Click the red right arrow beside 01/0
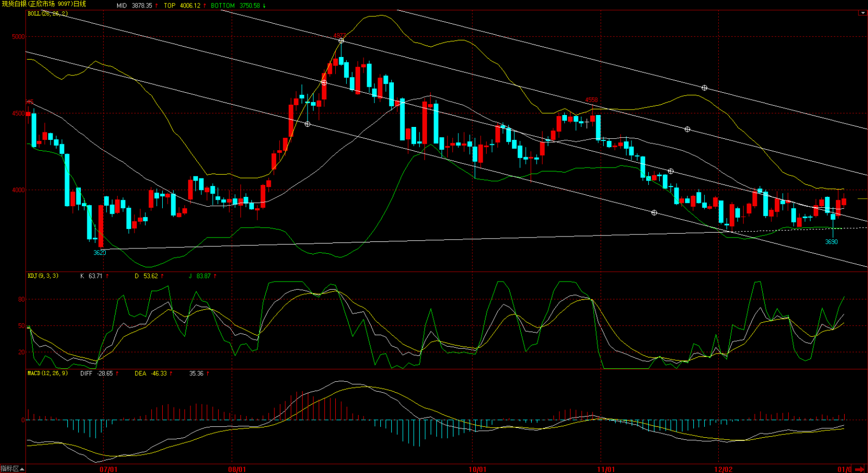This screenshot has height=473, width=868. coord(859,469)
